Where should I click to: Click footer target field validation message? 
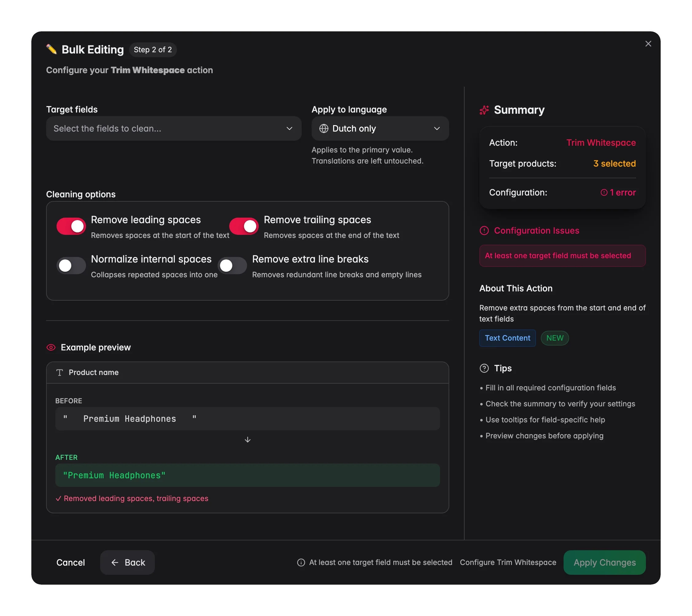[380, 563]
